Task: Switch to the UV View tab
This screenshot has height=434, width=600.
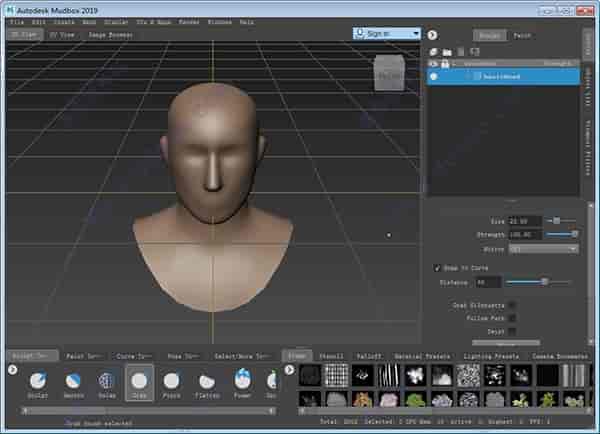Action: 61,34
